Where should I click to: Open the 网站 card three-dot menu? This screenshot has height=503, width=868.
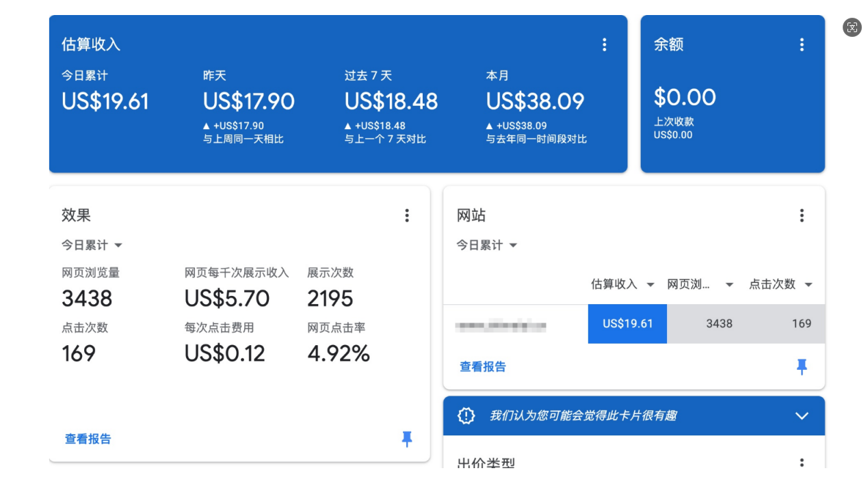802,216
